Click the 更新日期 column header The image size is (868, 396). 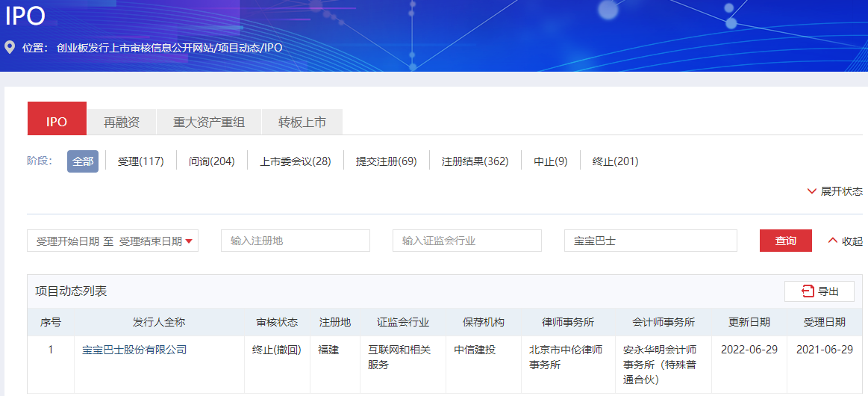[749, 322]
